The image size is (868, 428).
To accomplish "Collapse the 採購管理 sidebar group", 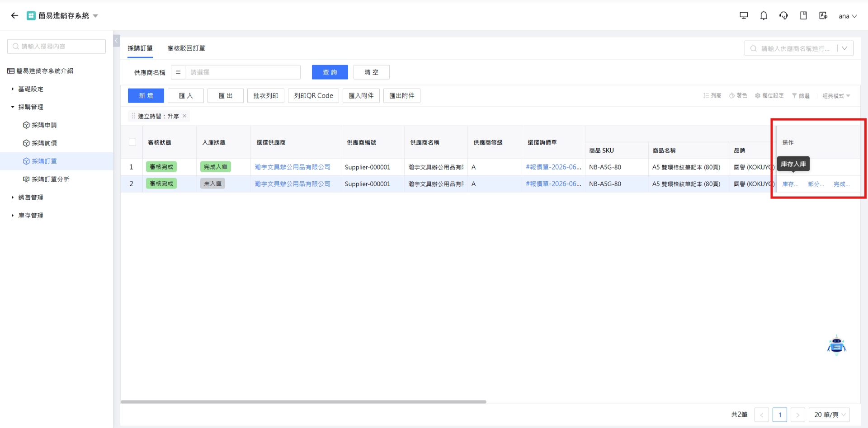I will click(x=31, y=107).
